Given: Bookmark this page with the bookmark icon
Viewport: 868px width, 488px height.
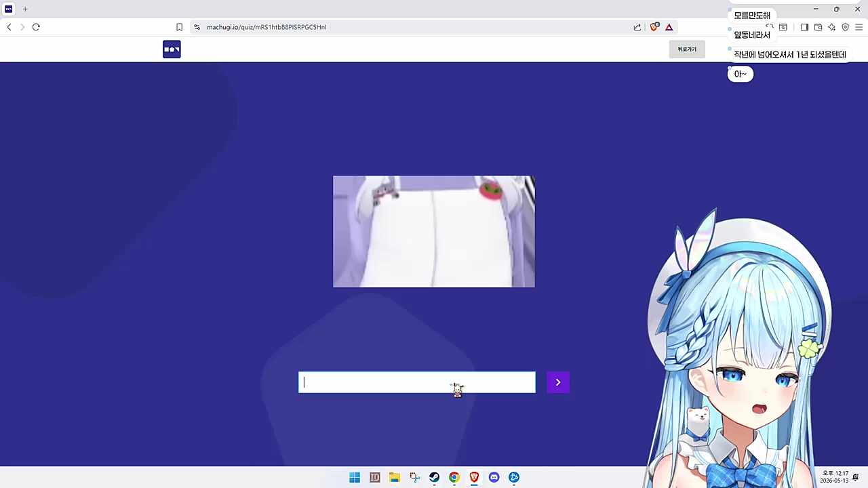Looking at the screenshot, I should pyautogui.click(x=179, y=27).
